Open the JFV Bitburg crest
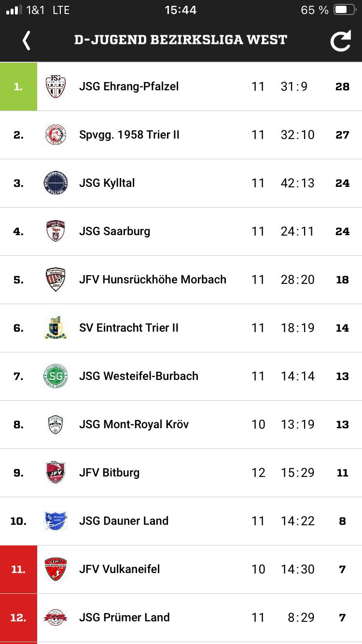 pyautogui.click(x=56, y=473)
